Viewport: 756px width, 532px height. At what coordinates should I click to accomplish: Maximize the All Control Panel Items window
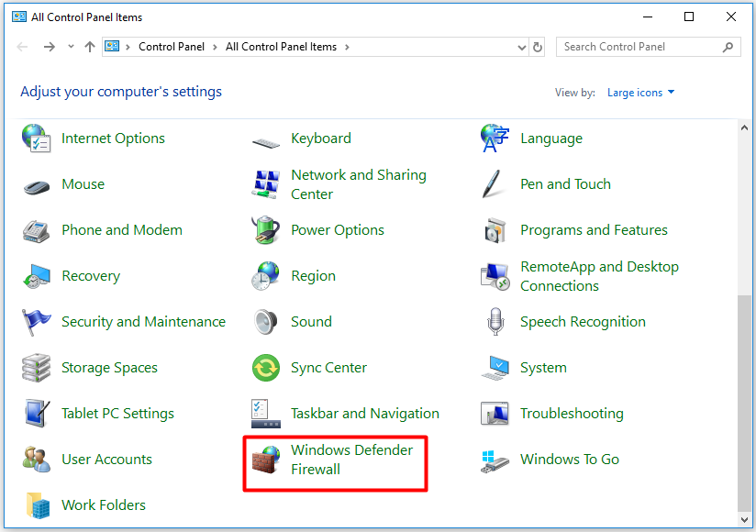point(689,17)
